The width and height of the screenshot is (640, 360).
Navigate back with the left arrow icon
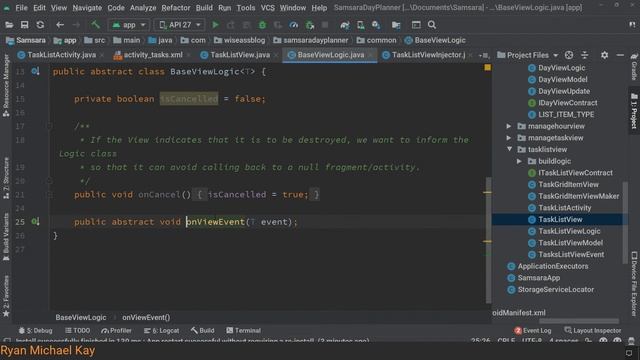pyautogui.click(x=60, y=25)
